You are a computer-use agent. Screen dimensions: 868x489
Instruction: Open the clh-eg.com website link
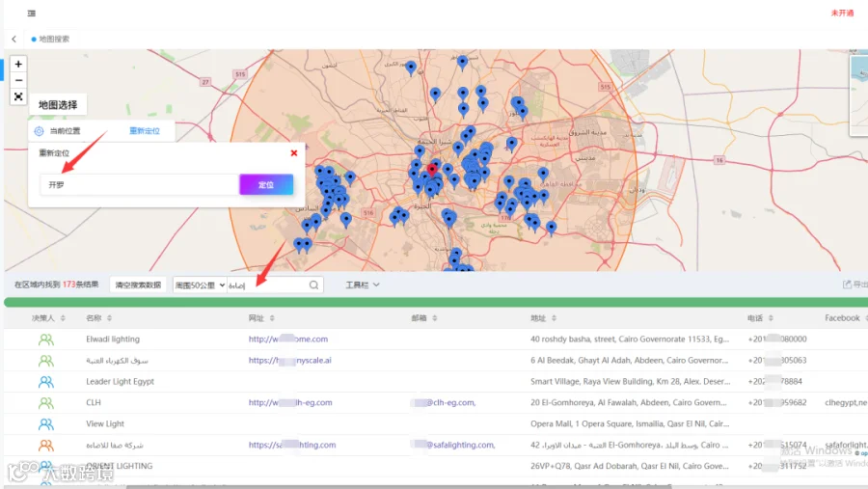[290, 402]
